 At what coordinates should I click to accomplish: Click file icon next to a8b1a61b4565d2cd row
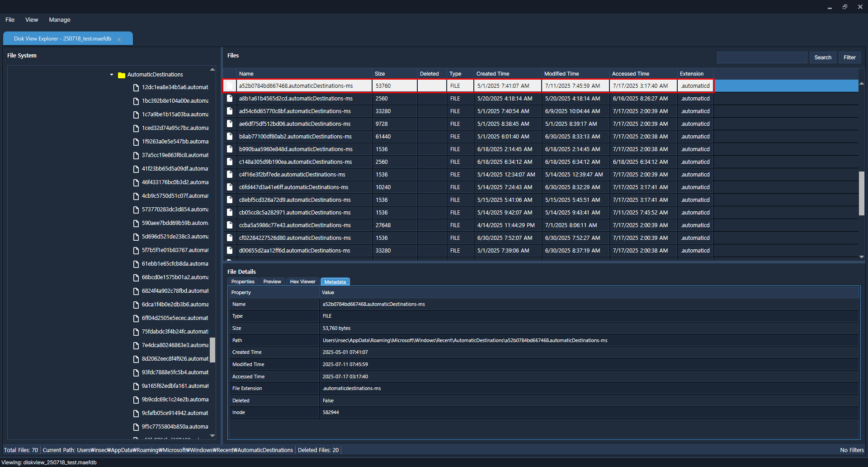click(x=230, y=98)
